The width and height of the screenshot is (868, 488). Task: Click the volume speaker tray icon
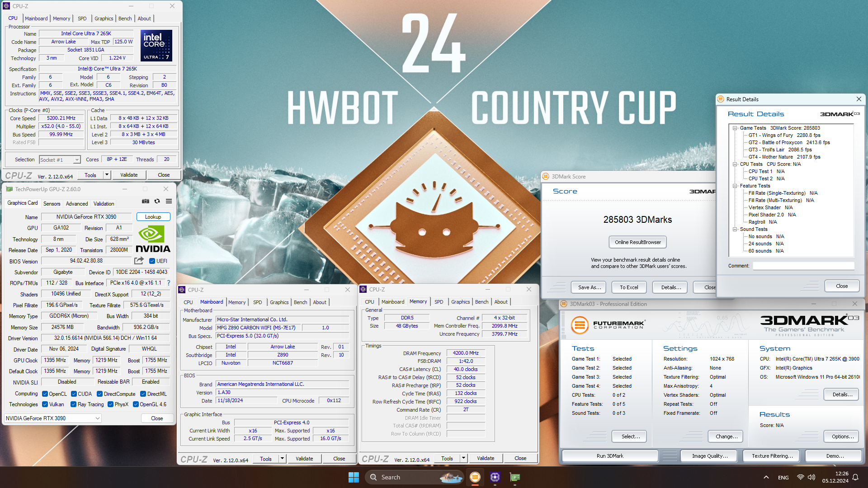click(811, 477)
